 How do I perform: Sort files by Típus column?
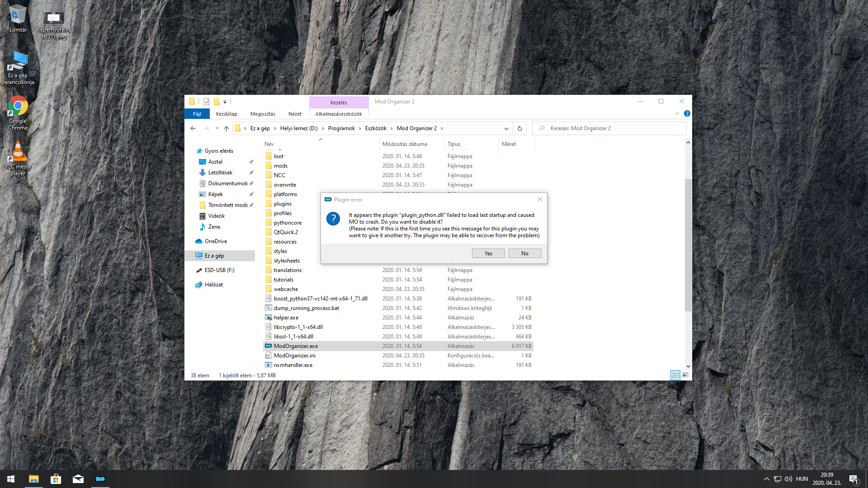472,144
